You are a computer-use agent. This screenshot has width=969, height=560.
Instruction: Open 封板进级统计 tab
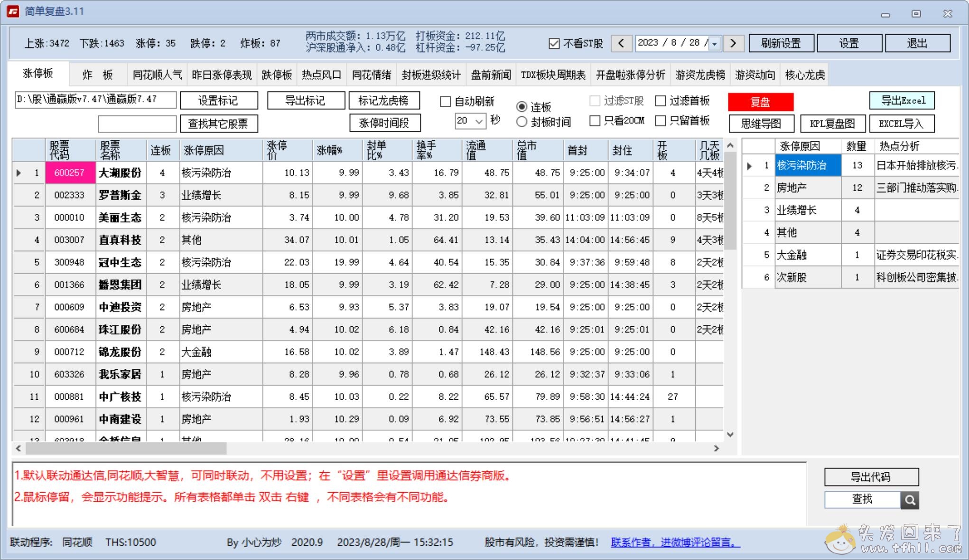pos(431,75)
